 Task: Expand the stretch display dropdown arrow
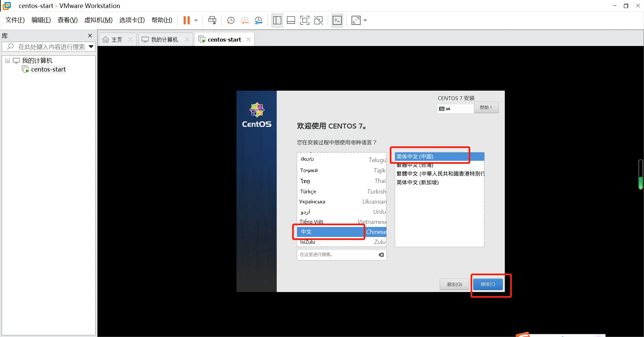pos(365,20)
